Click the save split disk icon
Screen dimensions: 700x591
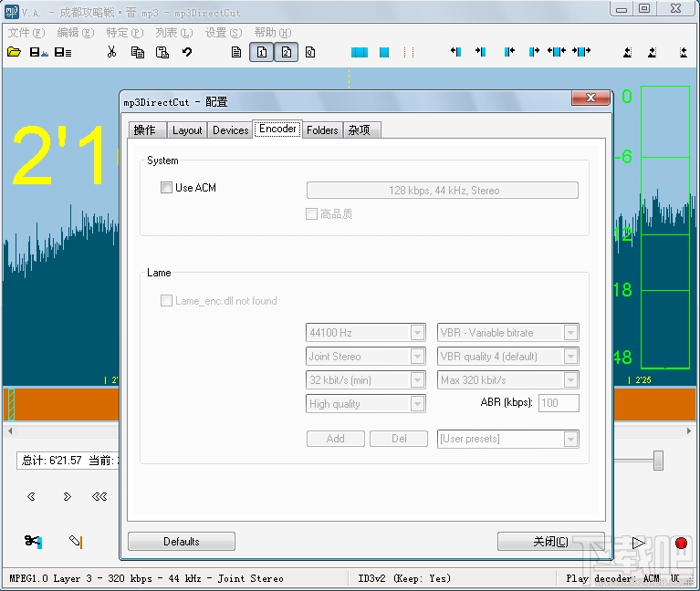[63, 52]
